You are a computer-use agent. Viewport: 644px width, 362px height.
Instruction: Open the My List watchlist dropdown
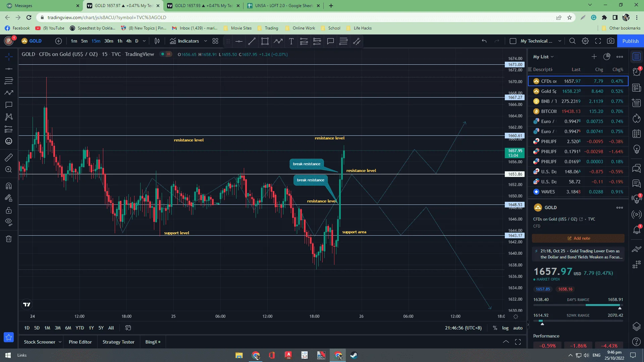coord(543,57)
